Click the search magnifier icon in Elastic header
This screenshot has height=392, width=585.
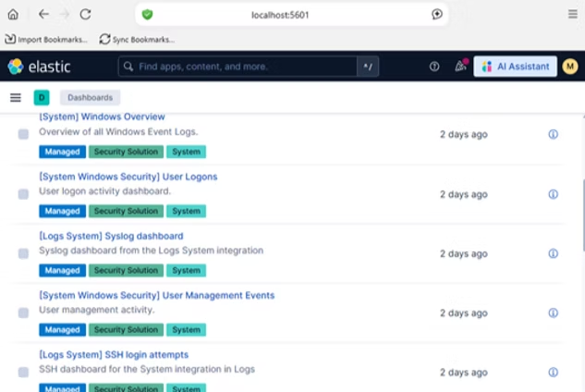128,67
